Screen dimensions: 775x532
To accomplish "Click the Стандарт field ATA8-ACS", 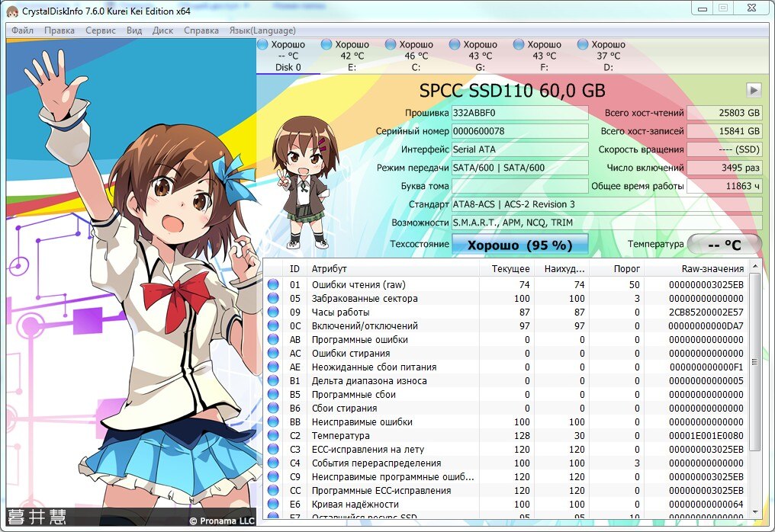I will [607, 204].
